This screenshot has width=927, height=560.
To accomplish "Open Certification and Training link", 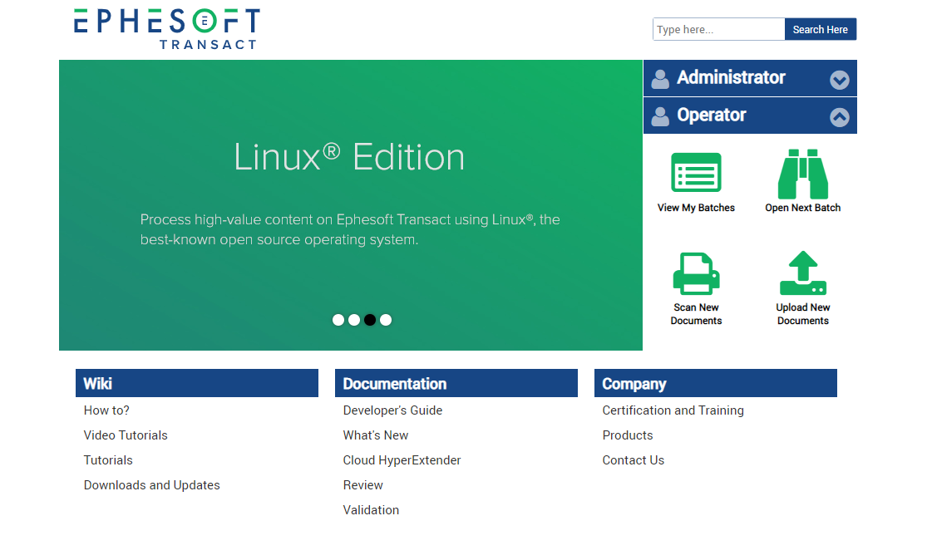I will point(673,410).
